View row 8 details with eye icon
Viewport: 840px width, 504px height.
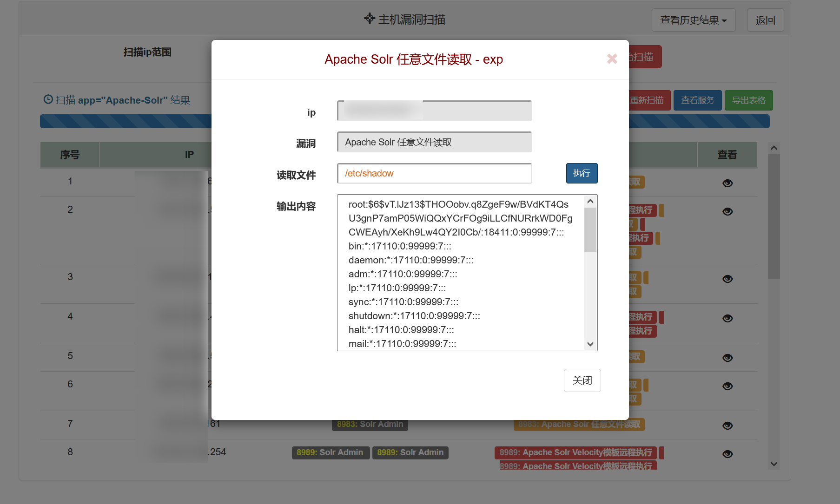tap(728, 454)
